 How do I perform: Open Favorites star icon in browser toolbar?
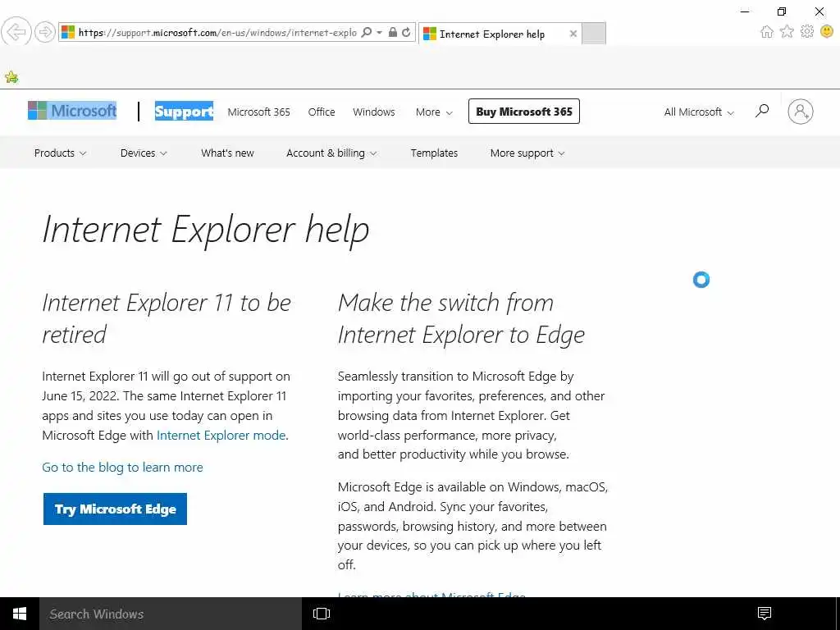787,32
